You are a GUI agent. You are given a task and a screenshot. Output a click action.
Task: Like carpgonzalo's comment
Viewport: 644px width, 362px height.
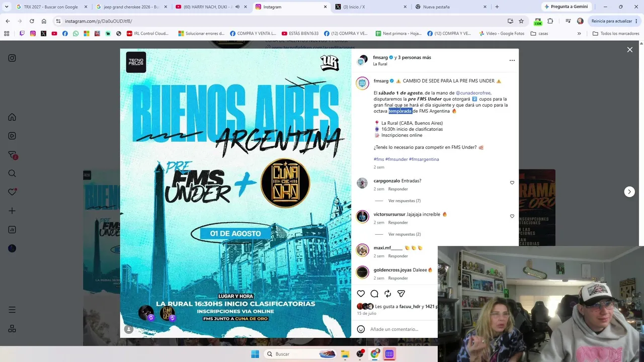tap(512, 183)
